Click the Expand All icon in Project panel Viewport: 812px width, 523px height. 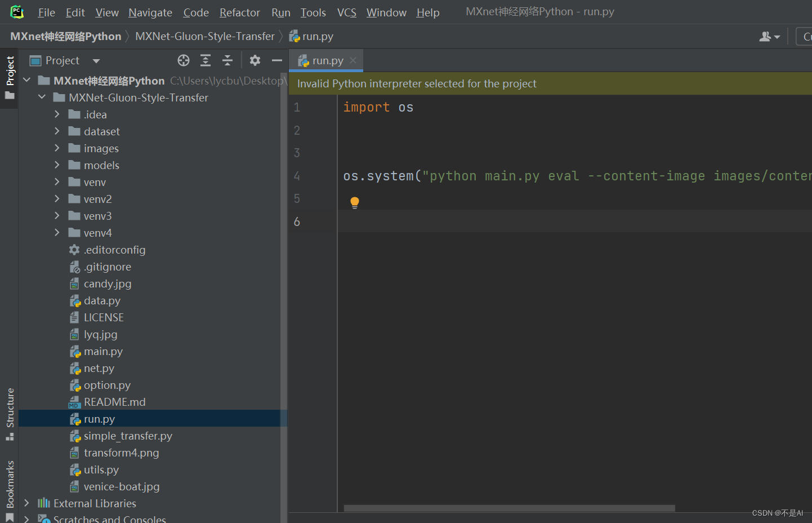pos(206,60)
